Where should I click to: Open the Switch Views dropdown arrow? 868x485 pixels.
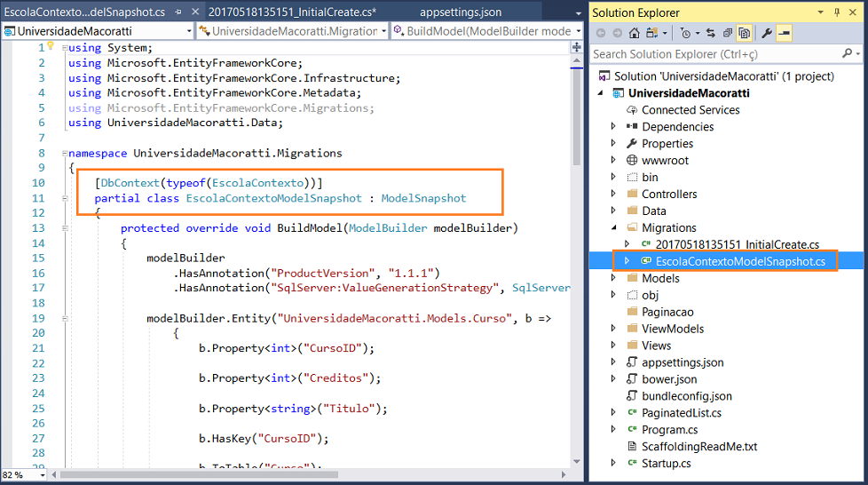coord(665,34)
